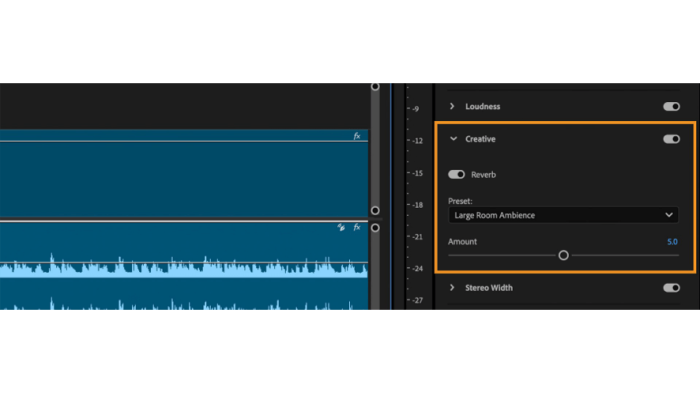Screen dimensions: 700x393
Task: Click the audio waveform in the lower clip
Action: click(x=184, y=267)
